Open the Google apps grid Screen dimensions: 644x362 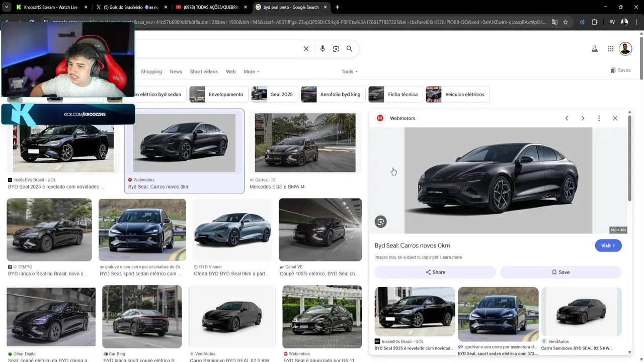point(610,49)
